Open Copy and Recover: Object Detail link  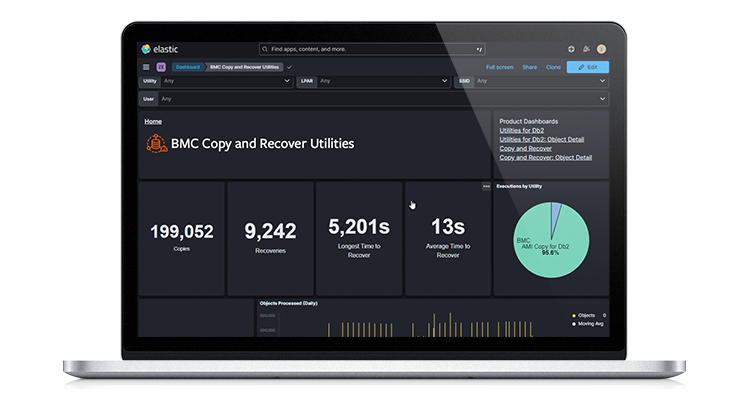(x=545, y=157)
